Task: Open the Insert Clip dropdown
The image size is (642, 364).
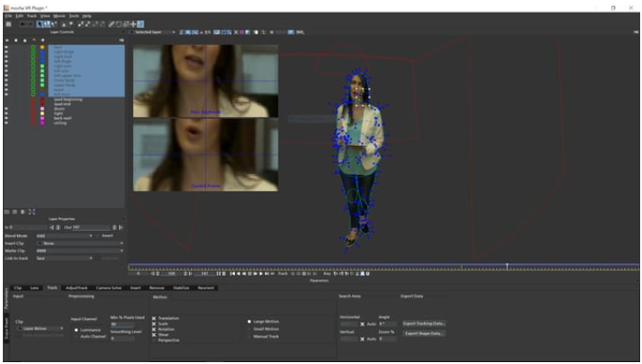Action: (x=81, y=243)
